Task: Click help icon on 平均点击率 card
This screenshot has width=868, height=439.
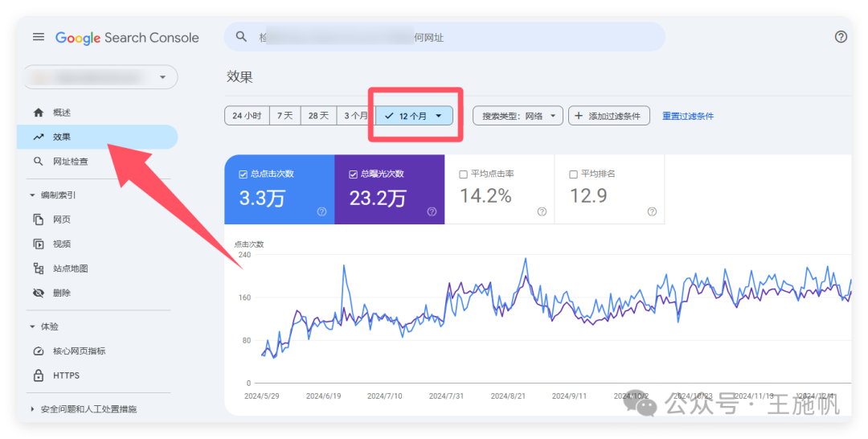Action: 542,211
